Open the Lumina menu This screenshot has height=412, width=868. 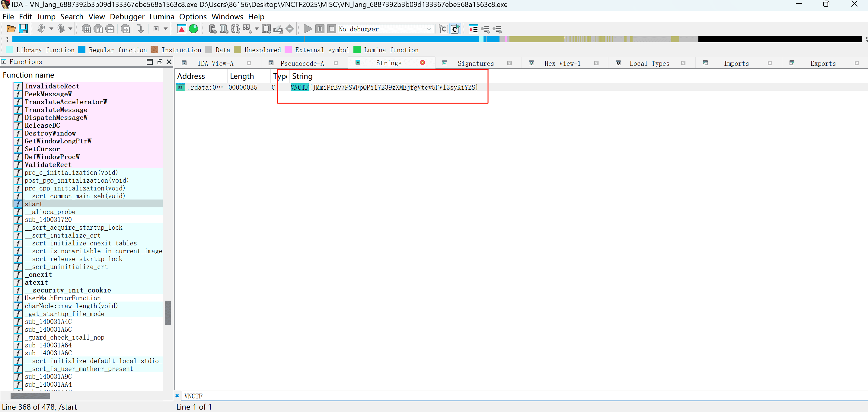[x=162, y=17]
